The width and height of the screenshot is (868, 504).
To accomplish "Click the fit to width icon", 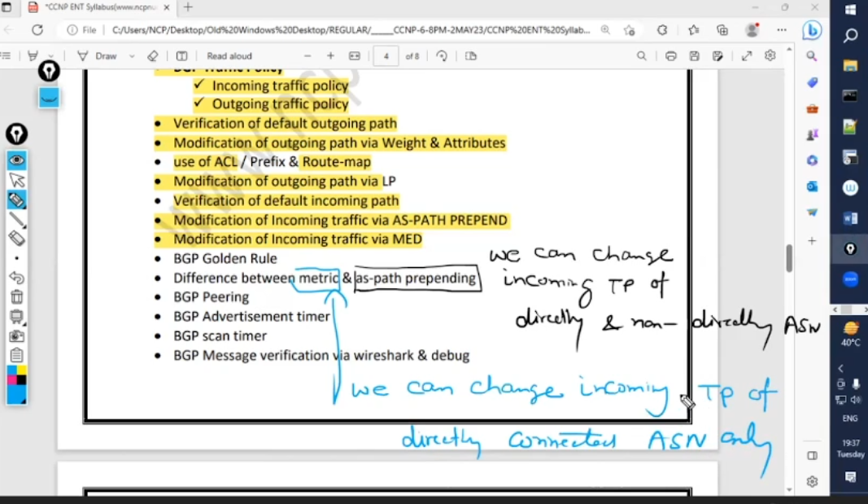I will point(355,56).
